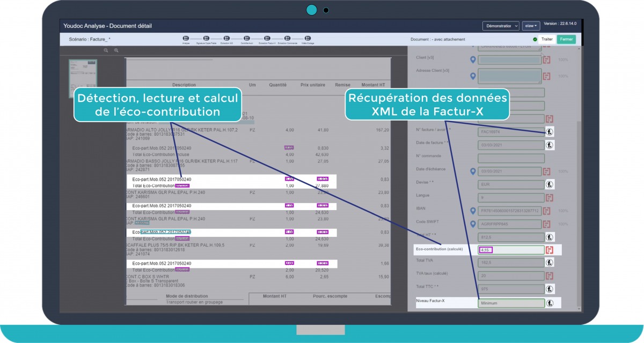This screenshot has width=644, height=343.
Task: Click the location pin for Adresse Client [v3]
Action: pyautogui.click(x=473, y=77)
